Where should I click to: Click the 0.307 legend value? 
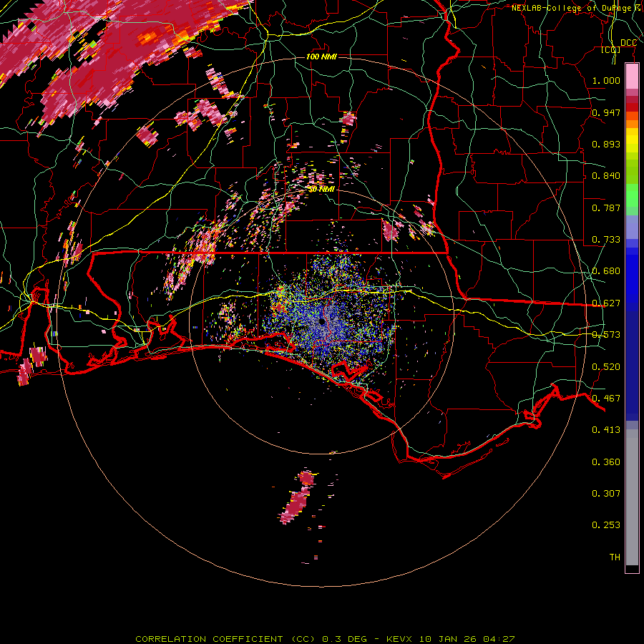tap(606, 494)
